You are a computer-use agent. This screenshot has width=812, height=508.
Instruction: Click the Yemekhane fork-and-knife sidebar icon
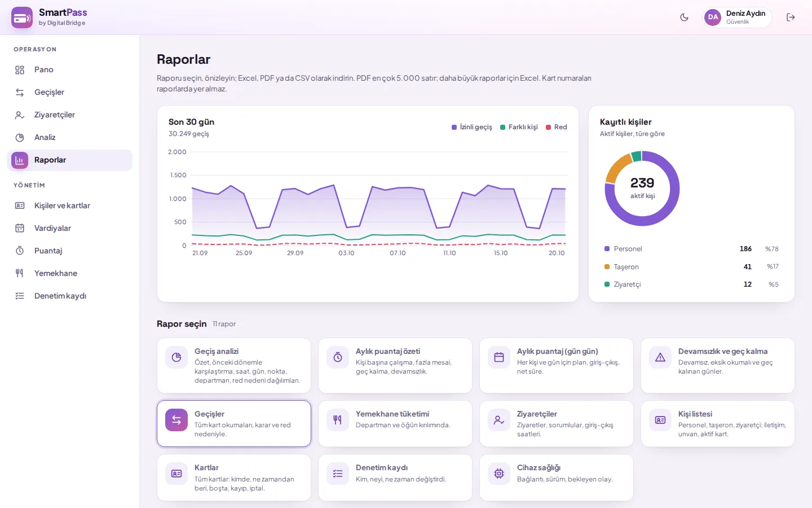20,274
